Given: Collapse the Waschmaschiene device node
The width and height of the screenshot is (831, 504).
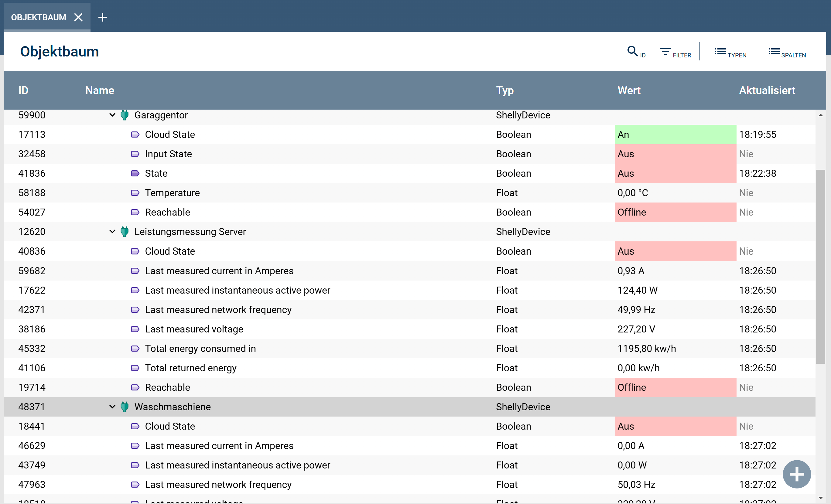Looking at the screenshot, I should pos(112,407).
